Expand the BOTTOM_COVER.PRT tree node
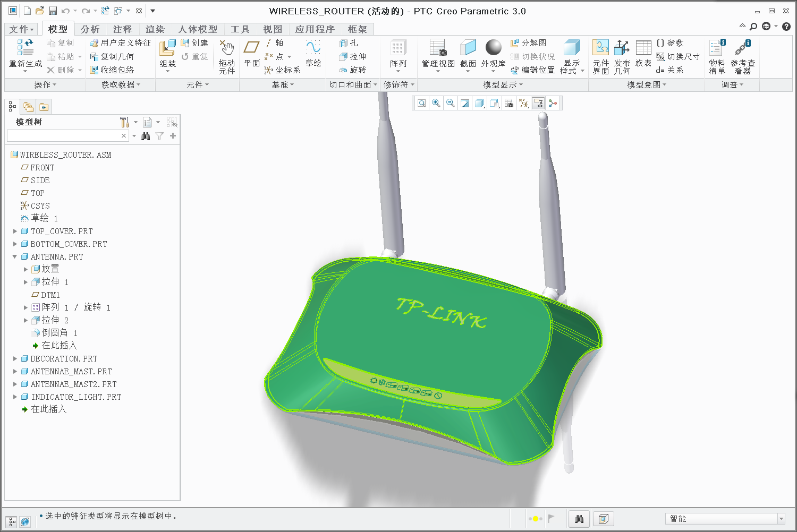Screen dimensions: 797x532 point(15,244)
